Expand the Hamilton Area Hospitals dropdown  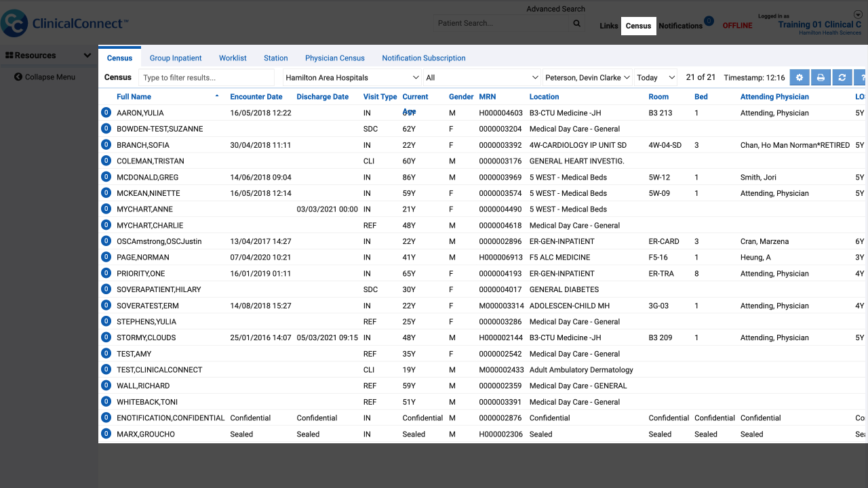352,77
